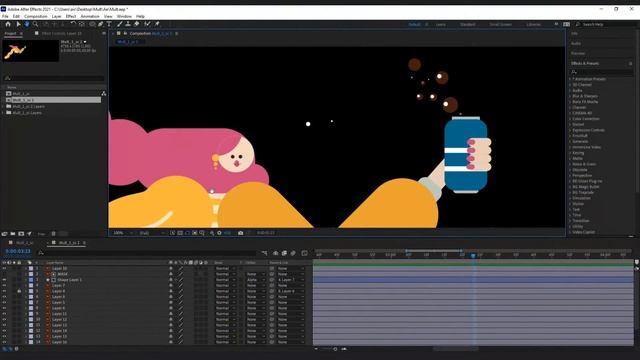Expand the Animation Presets category
The height and width of the screenshot is (360, 640).
point(570,79)
